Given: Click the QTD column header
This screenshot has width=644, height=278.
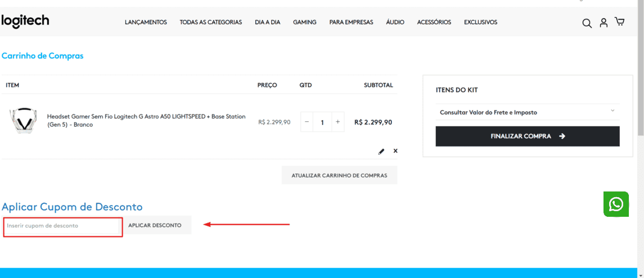Looking at the screenshot, I should click(305, 85).
